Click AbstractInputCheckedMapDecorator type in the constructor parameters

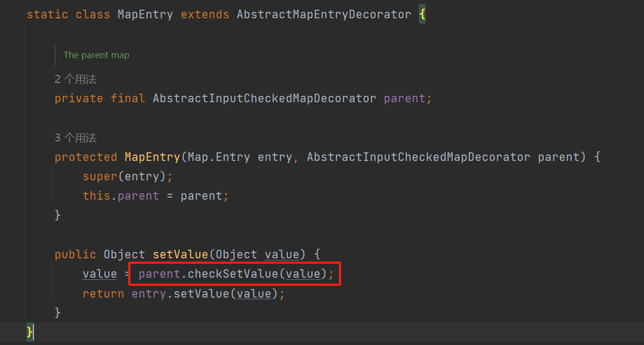point(418,157)
